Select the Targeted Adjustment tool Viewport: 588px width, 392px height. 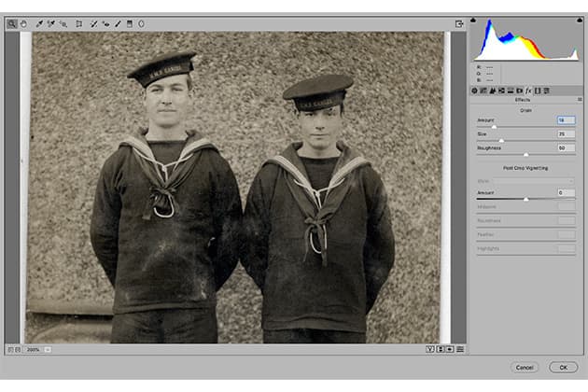point(63,23)
